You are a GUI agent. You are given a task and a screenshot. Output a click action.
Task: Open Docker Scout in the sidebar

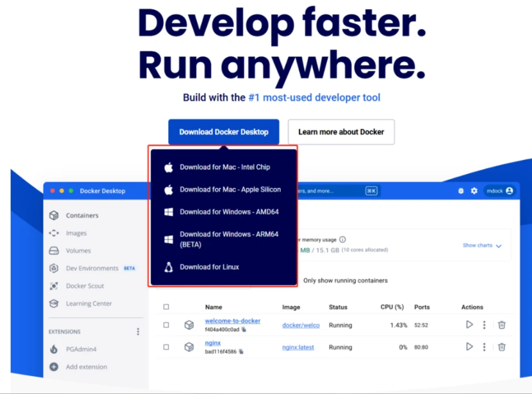85,286
